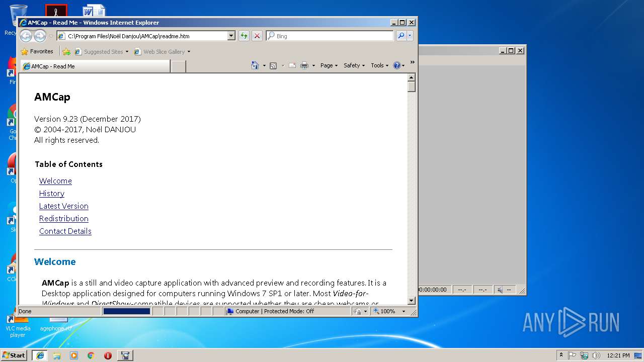This screenshot has width=644, height=362.
Task: Click the AMCap taskbar icon
Action: [125, 355]
